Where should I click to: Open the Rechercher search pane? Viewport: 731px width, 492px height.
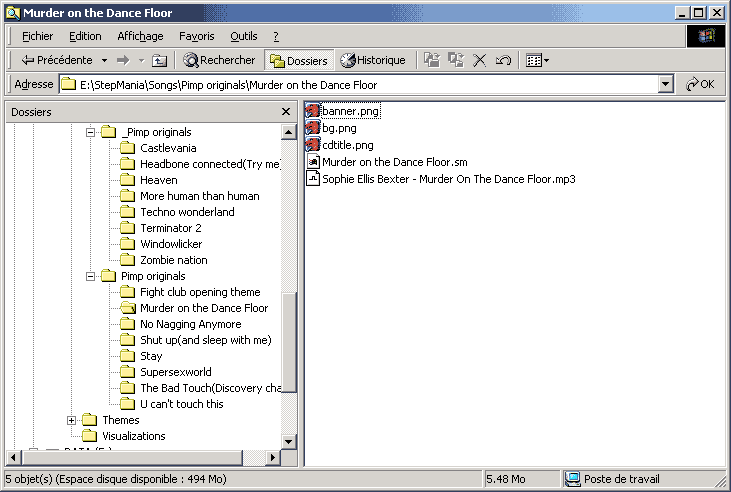click(219, 60)
